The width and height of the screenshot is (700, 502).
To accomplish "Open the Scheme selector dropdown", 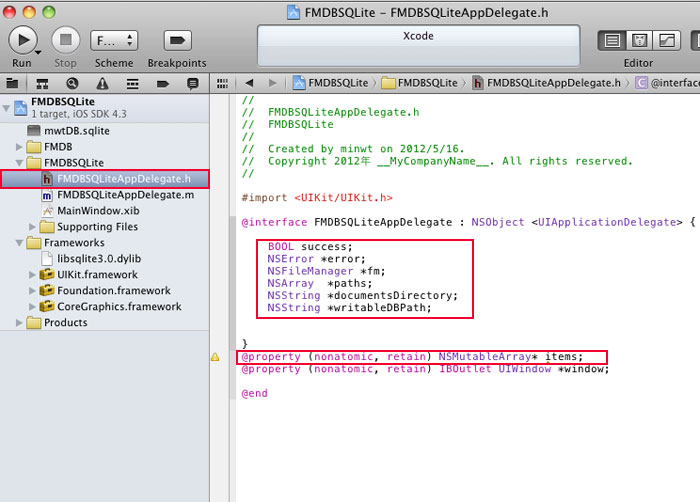I will click(x=114, y=41).
